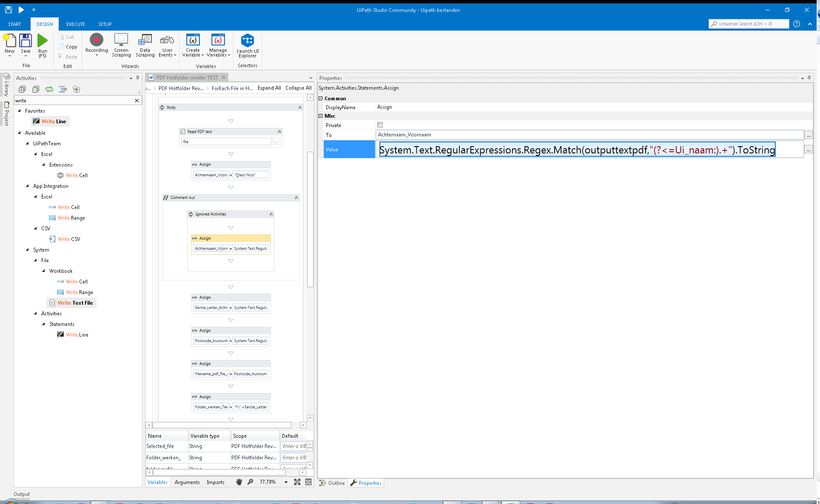Image resolution: width=820 pixels, height=504 pixels.
Task: Collapse the Favorites tree node
Action: (19, 110)
